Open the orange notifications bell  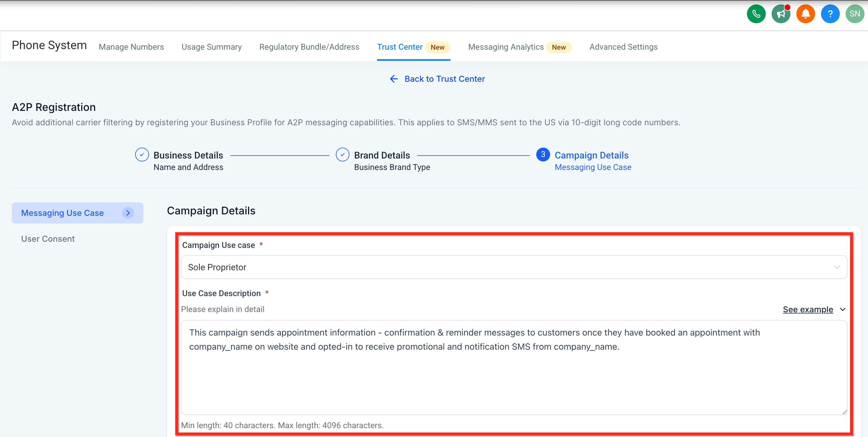click(805, 14)
